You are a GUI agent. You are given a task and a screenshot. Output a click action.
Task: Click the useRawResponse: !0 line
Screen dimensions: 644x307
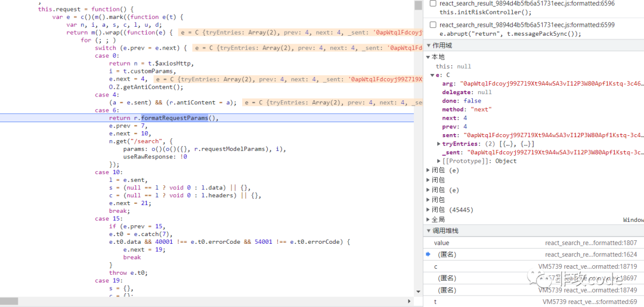coord(155,157)
